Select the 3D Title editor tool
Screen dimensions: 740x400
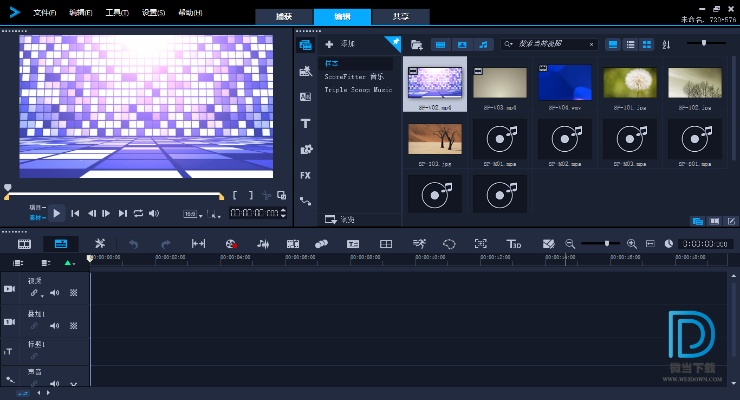(x=514, y=243)
